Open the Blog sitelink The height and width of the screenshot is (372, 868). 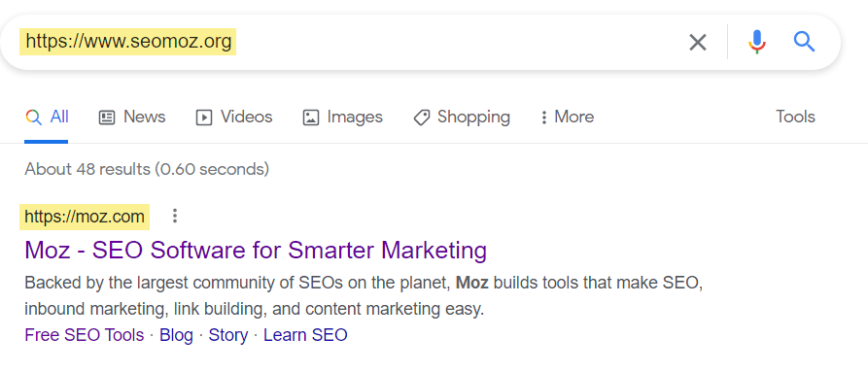[x=176, y=335]
